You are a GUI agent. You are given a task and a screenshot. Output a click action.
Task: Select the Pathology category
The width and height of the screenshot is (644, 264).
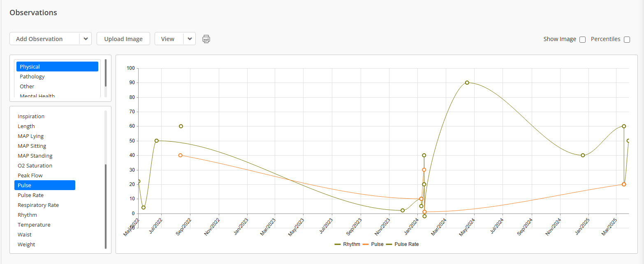32,76
